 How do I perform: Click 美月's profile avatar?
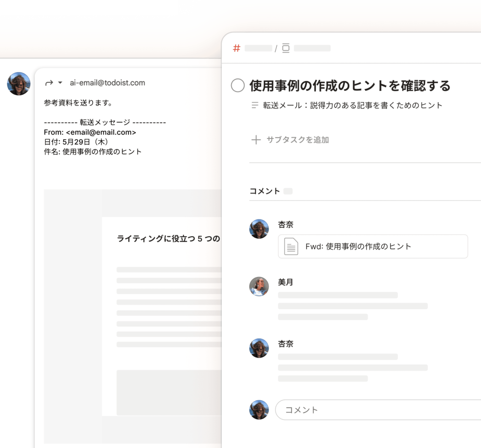(259, 286)
